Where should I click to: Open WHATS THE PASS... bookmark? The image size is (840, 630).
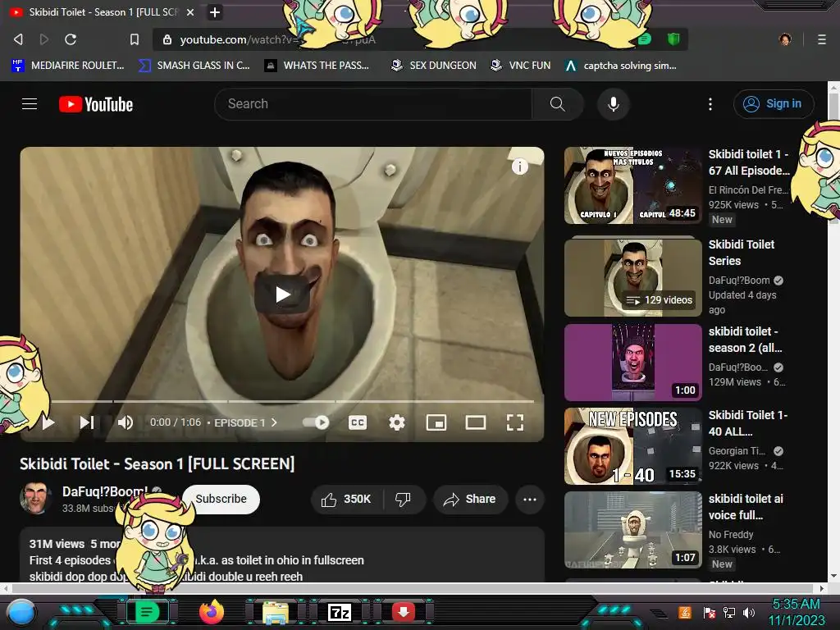[317, 66]
